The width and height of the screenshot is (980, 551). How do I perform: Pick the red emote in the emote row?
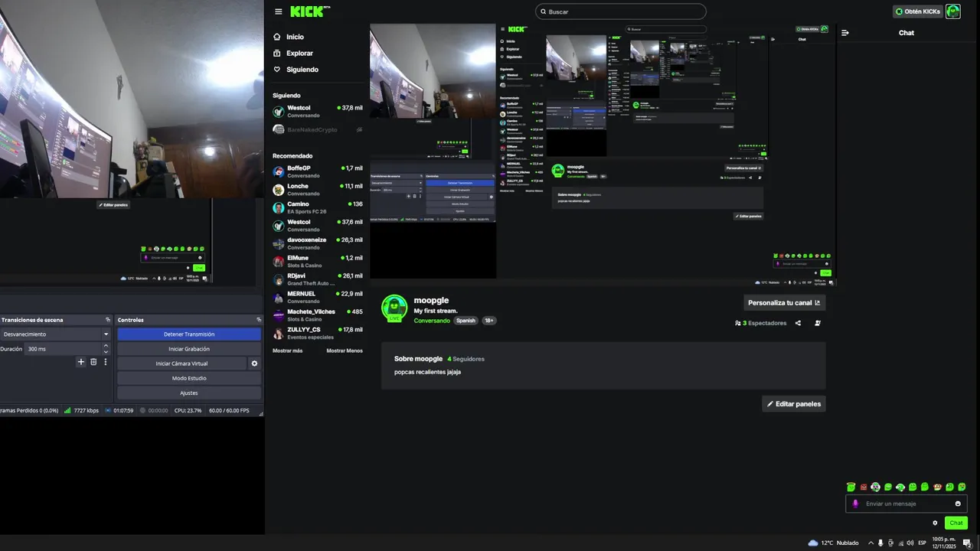point(864,487)
